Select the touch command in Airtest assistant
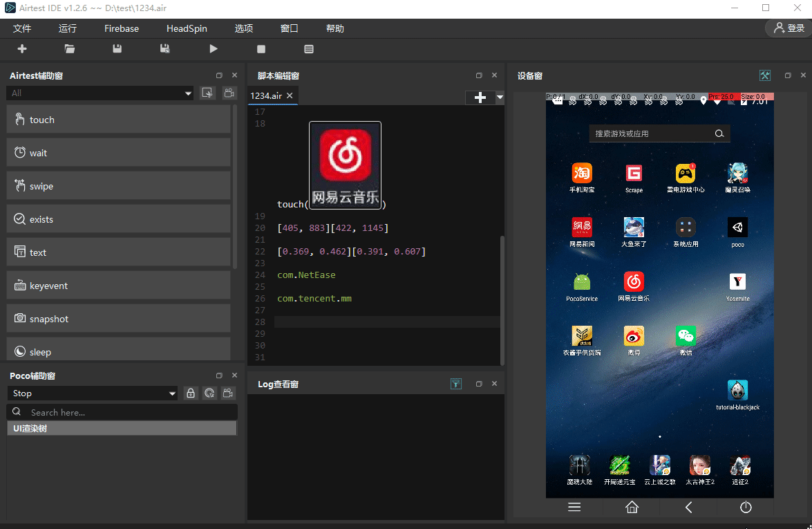The height and width of the screenshot is (529, 812). point(118,120)
